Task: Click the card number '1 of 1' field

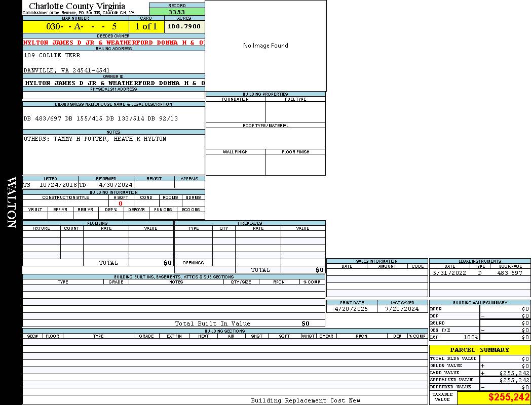Action: 146,26
